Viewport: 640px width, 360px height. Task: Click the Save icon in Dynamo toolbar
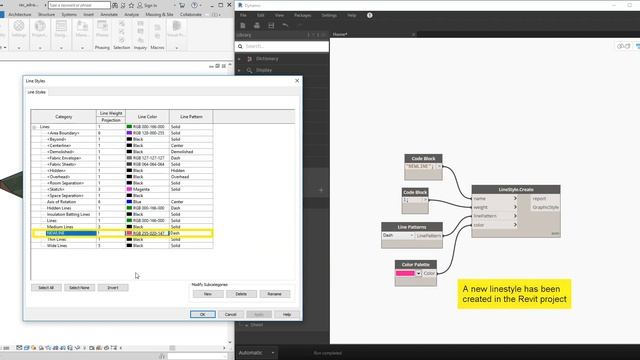coord(271,25)
